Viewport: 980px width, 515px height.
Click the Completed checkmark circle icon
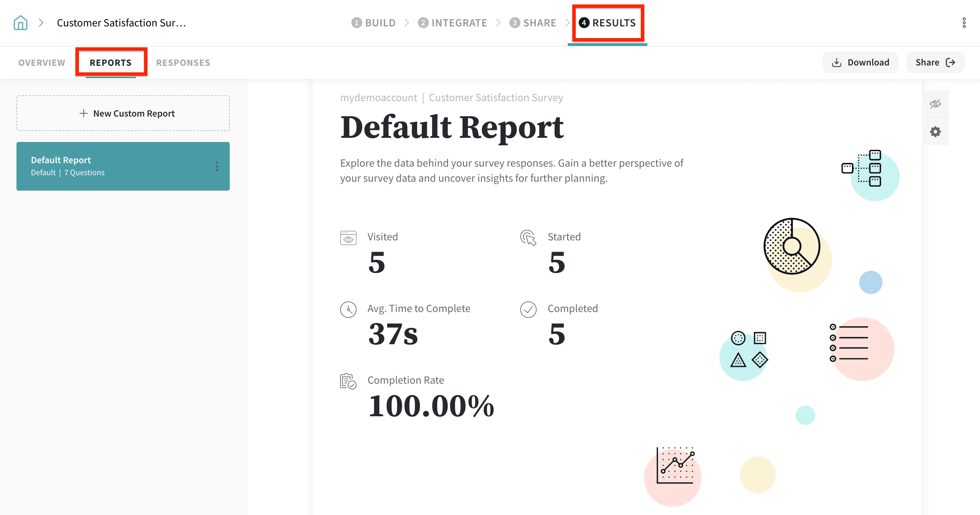(x=528, y=310)
